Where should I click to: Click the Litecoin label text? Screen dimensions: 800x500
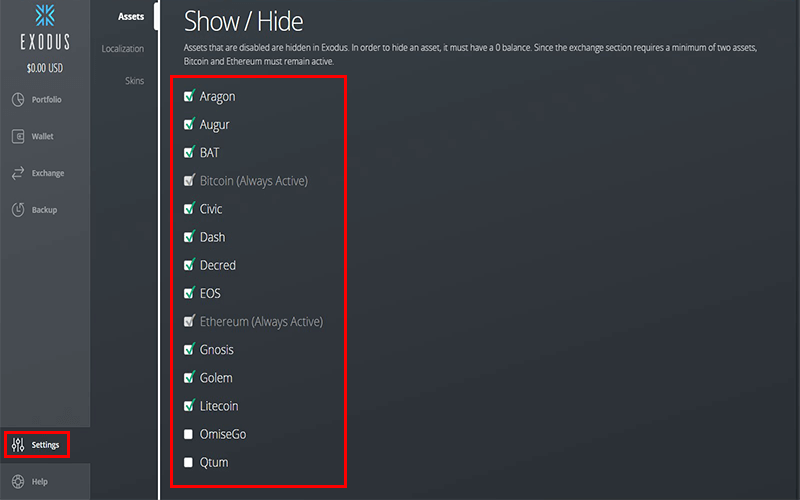pos(219,406)
